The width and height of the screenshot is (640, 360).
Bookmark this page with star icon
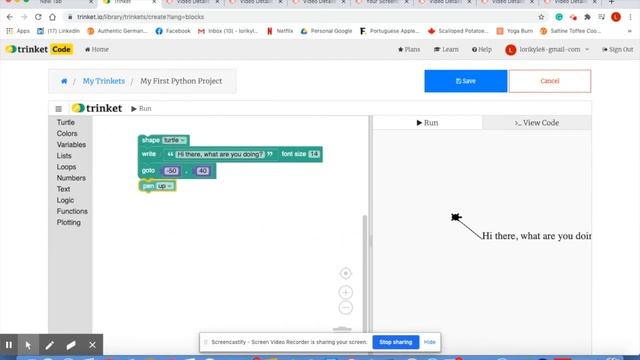(541, 17)
